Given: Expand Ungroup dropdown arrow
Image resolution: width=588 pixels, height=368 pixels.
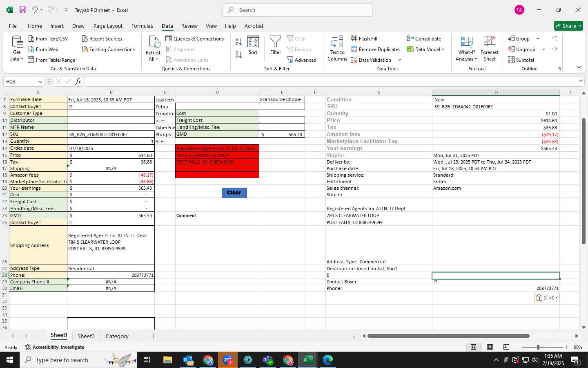Looking at the screenshot, I should [543, 49].
